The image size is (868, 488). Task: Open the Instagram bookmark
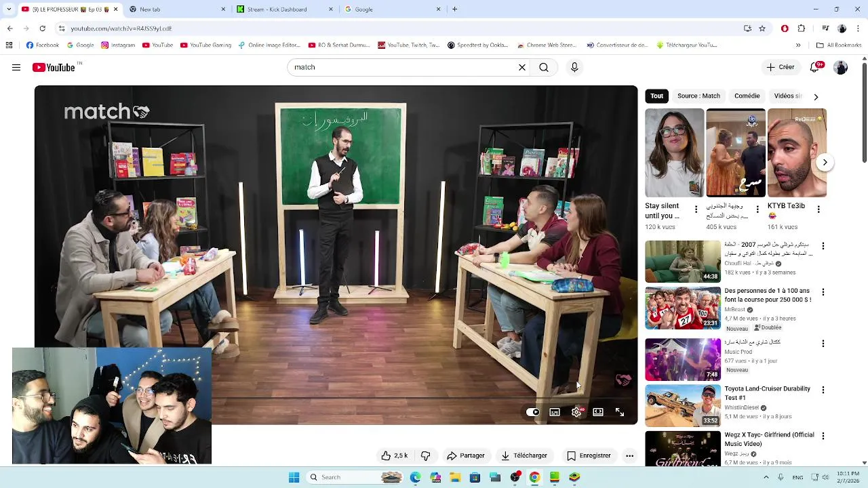pyautogui.click(x=118, y=45)
